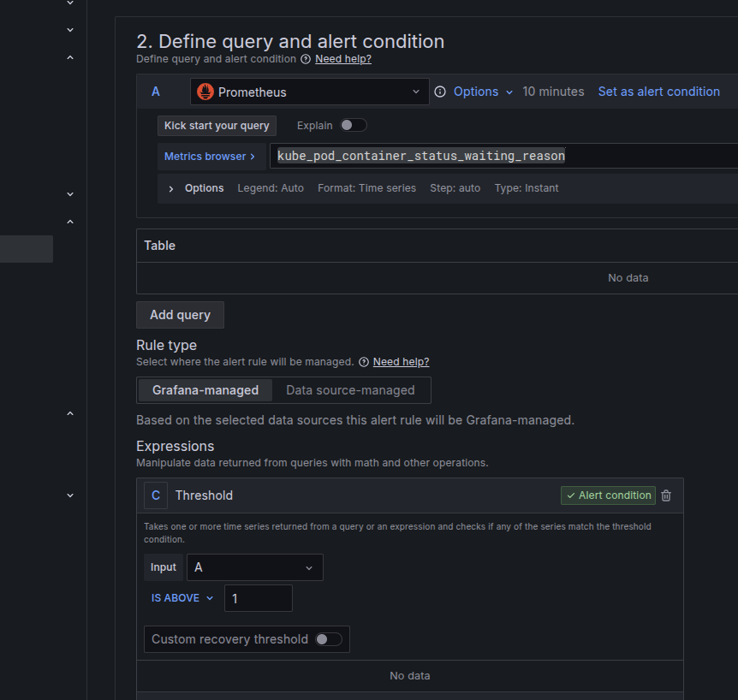Click the data source info circle icon

pos(440,92)
